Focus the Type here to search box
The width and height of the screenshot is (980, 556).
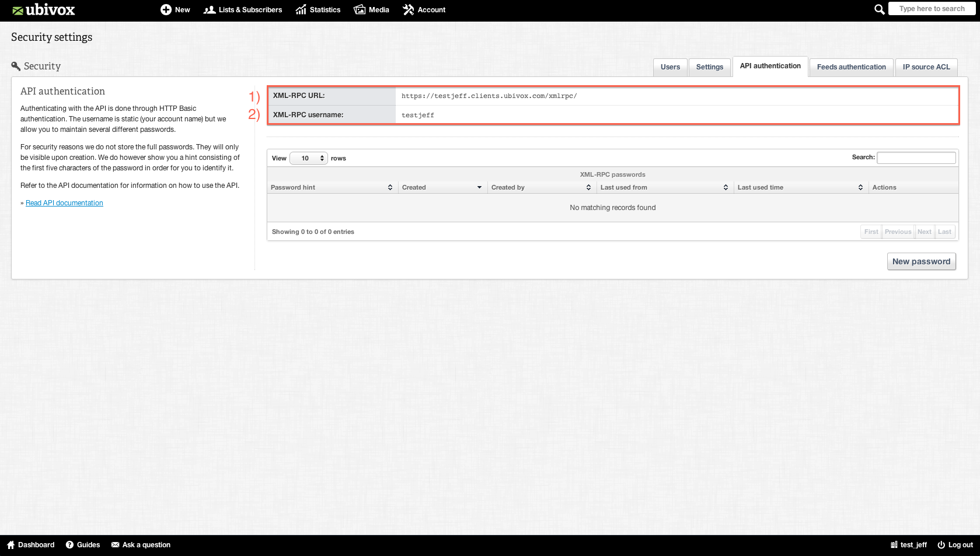click(932, 9)
